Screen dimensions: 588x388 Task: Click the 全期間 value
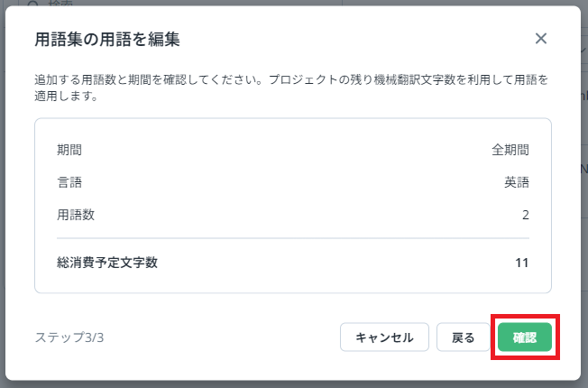(x=510, y=150)
